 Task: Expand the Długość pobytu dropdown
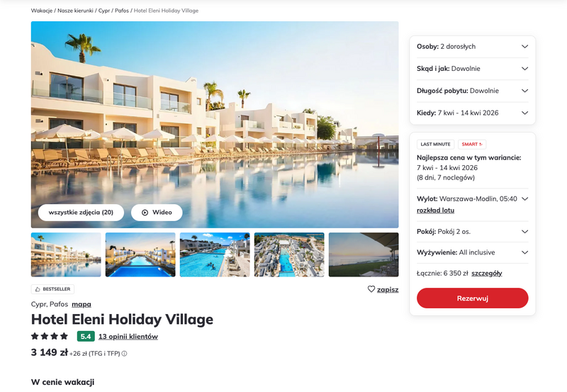(x=472, y=91)
